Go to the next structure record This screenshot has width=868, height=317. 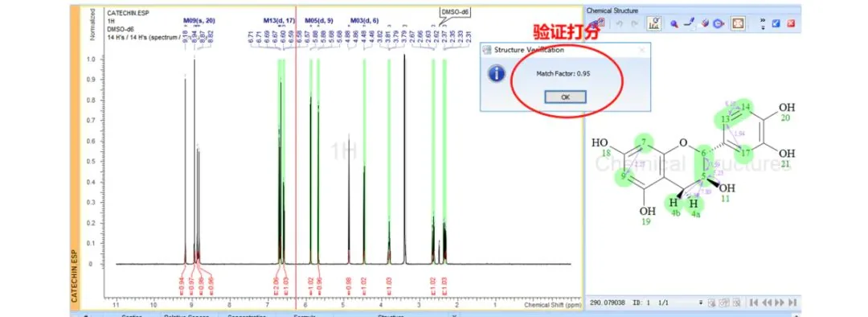click(x=780, y=303)
